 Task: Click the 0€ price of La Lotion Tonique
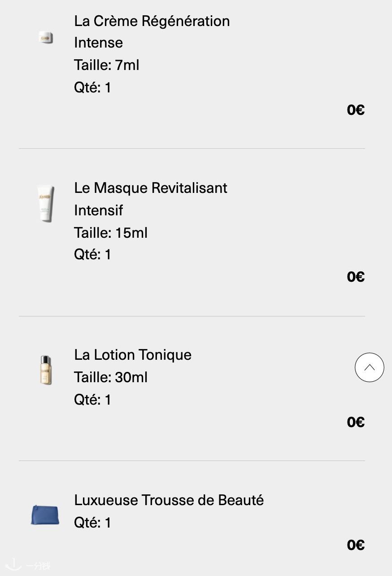[x=356, y=422]
